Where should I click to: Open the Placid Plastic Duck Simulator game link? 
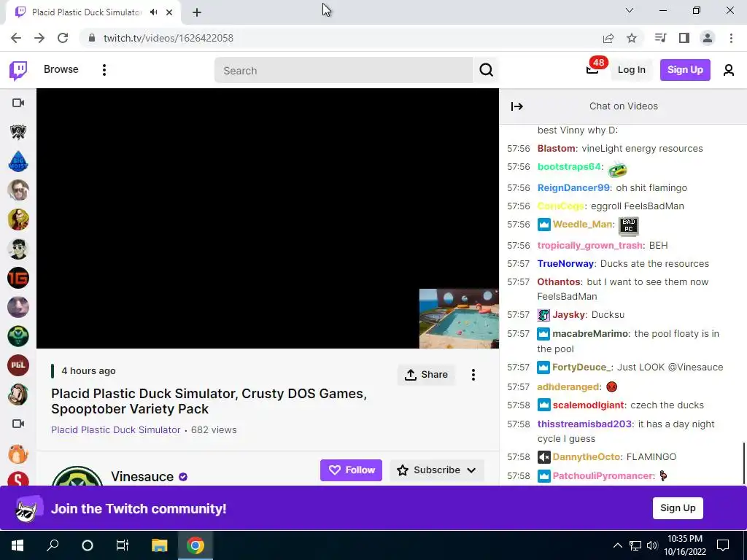[116, 430]
